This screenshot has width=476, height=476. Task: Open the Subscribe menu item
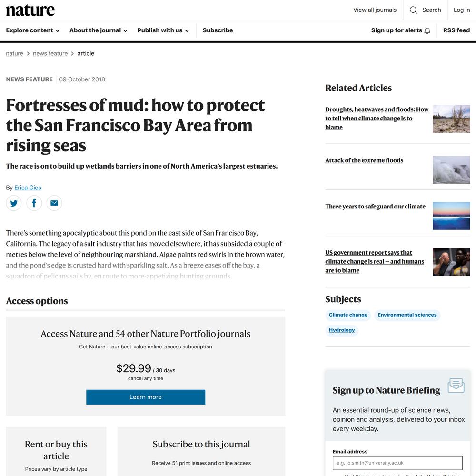tap(218, 30)
